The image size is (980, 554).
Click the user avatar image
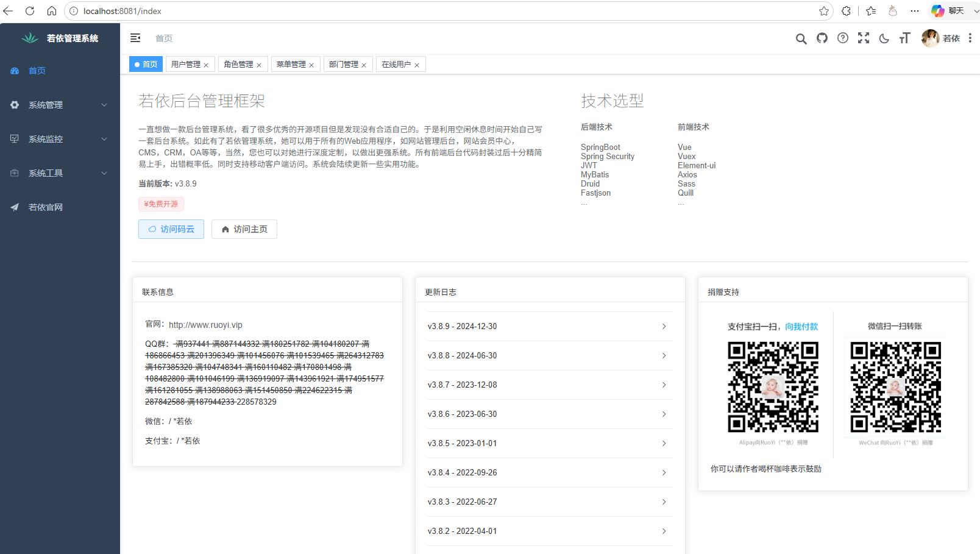(930, 38)
